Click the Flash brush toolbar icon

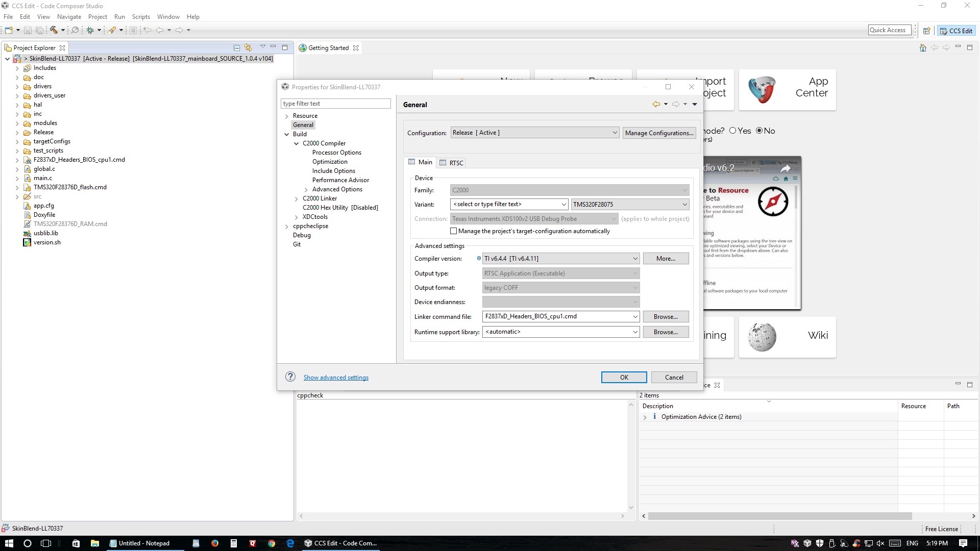pyautogui.click(x=112, y=31)
